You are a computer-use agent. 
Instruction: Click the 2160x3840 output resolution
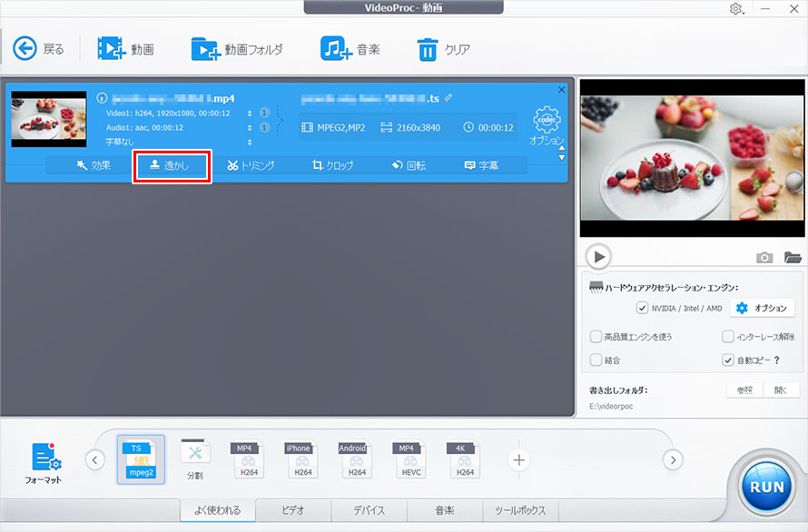point(411,127)
